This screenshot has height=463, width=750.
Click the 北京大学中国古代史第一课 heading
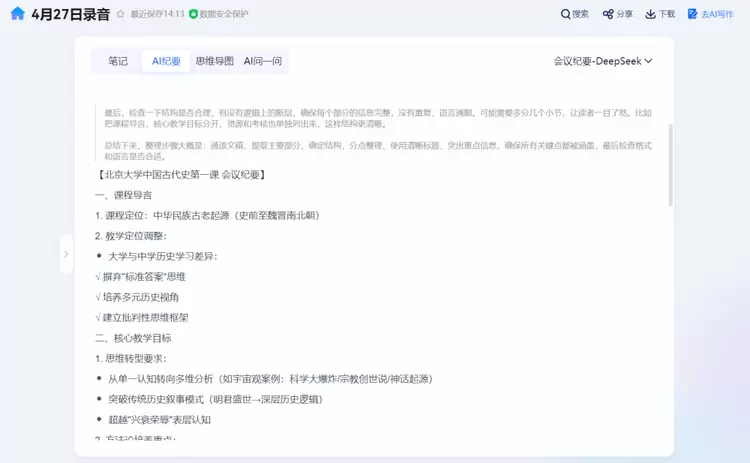pos(181,174)
